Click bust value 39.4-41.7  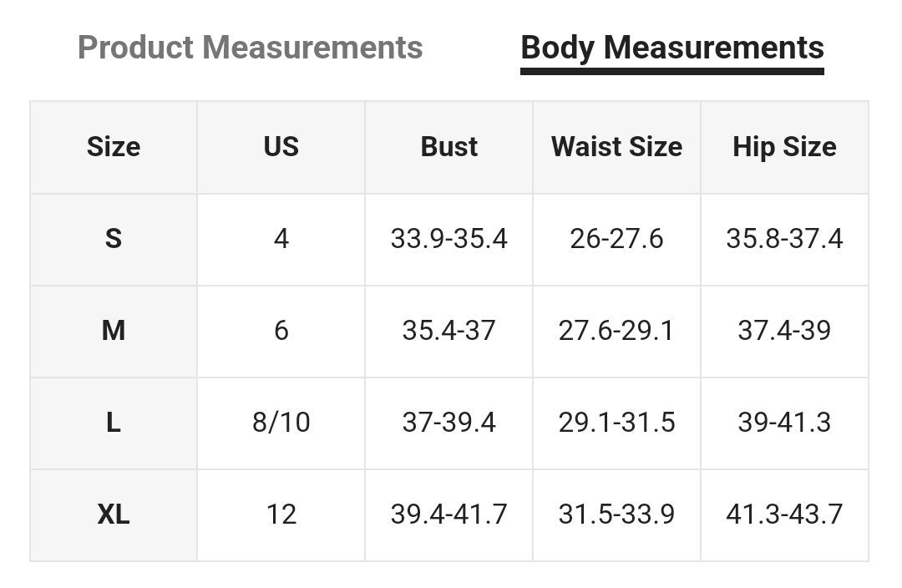point(449,514)
